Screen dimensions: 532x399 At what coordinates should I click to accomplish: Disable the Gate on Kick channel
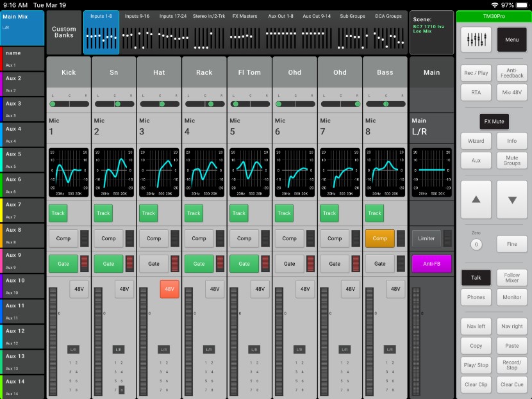(x=63, y=263)
